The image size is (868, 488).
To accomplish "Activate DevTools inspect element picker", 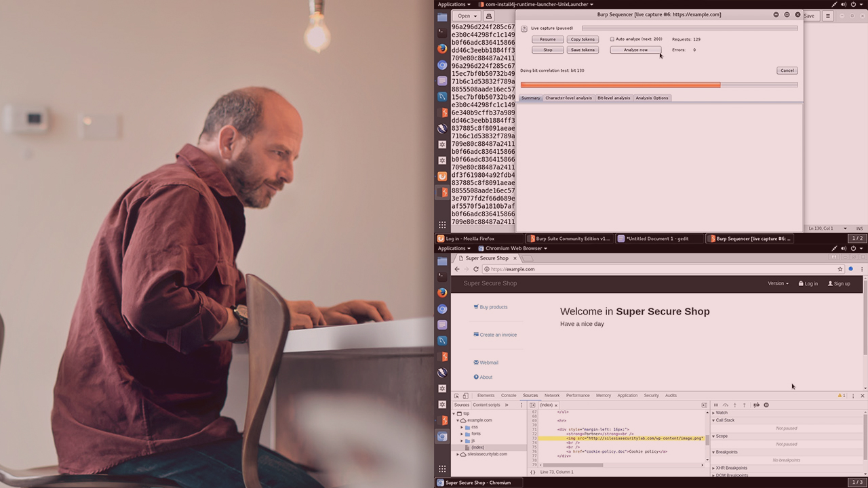I will pyautogui.click(x=456, y=395).
